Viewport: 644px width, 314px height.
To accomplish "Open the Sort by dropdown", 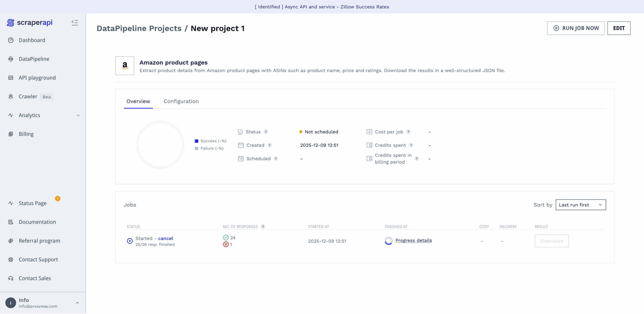I will (x=581, y=205).
